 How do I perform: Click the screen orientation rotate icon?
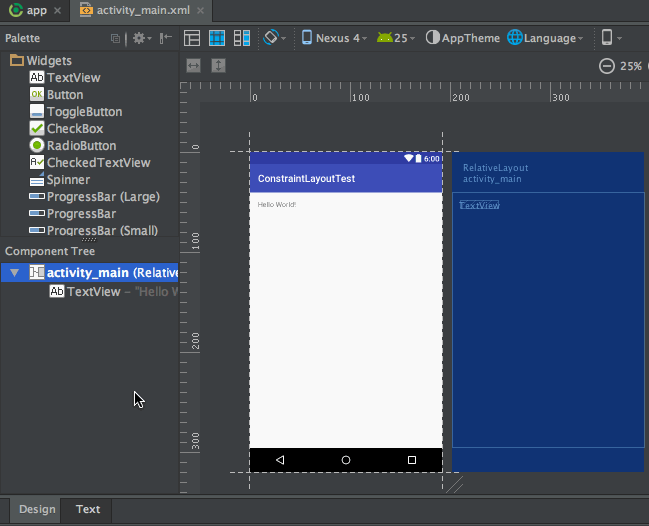271,38
